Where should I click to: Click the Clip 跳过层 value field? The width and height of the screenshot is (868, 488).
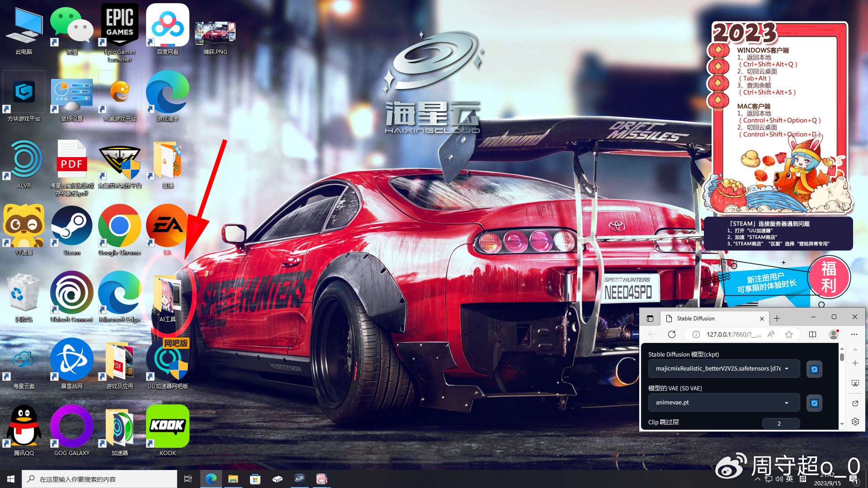[x=781, y=423]
